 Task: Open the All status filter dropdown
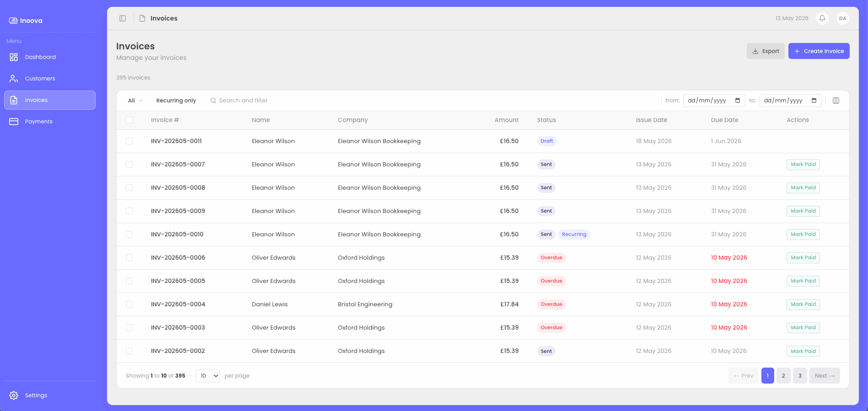click(x=135, y=101)
